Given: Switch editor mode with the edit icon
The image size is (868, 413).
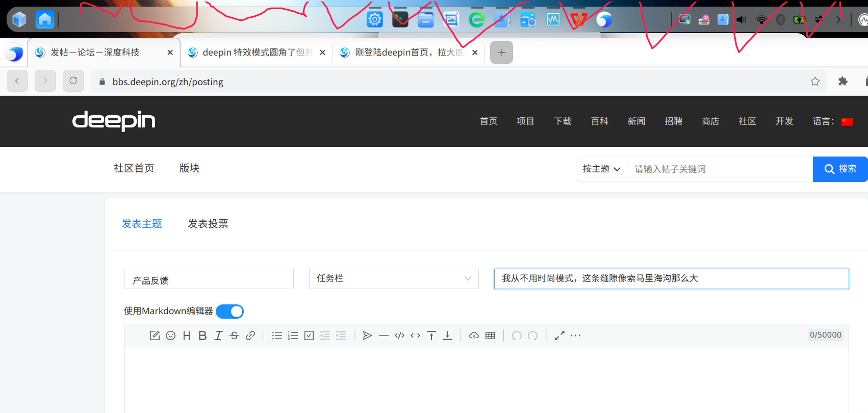Looking at the screenshot, I should [155, 335].
